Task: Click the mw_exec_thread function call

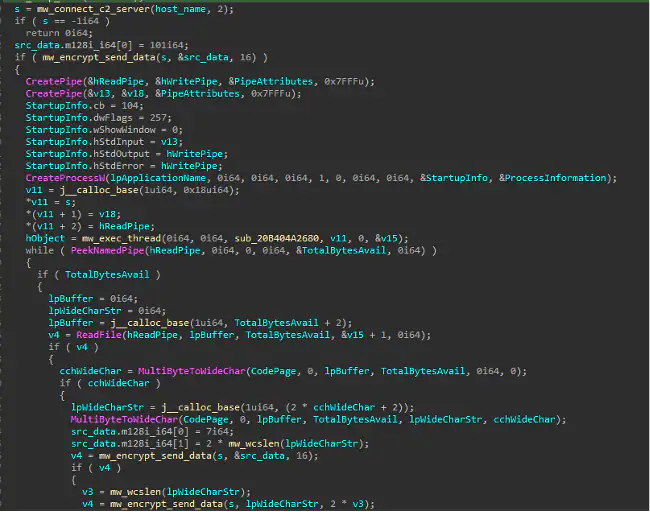Action: coord(121,238)
